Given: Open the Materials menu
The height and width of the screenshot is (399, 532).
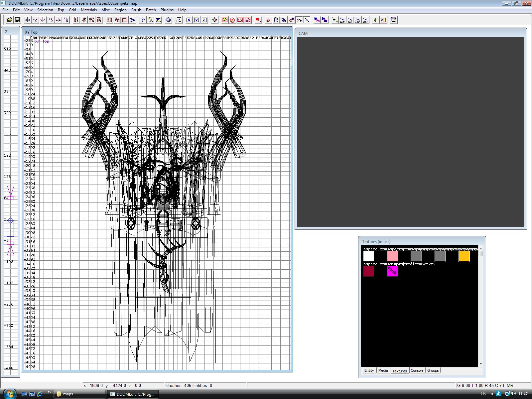Looking at the screenshot, I should click(89, 10).
